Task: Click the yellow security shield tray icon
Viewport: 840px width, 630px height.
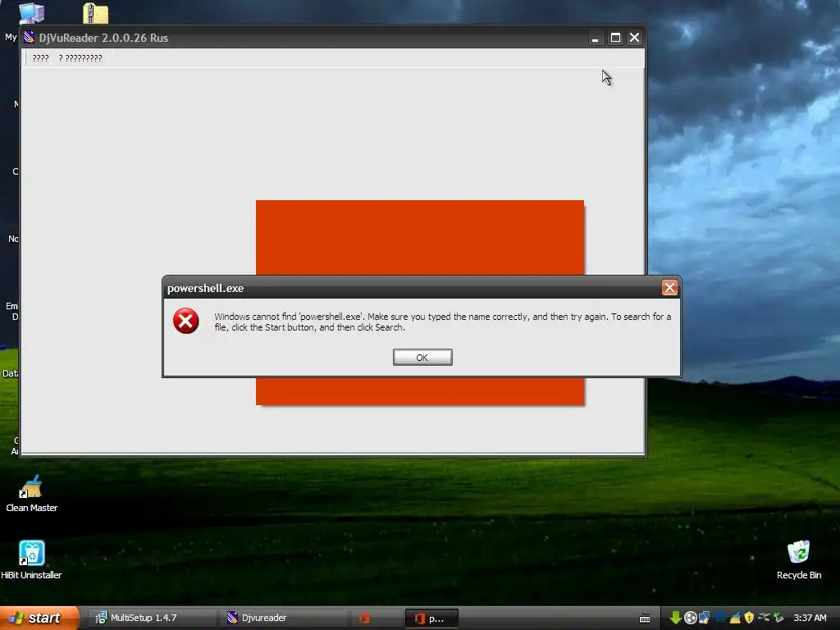Action: [x=749, y=618]
